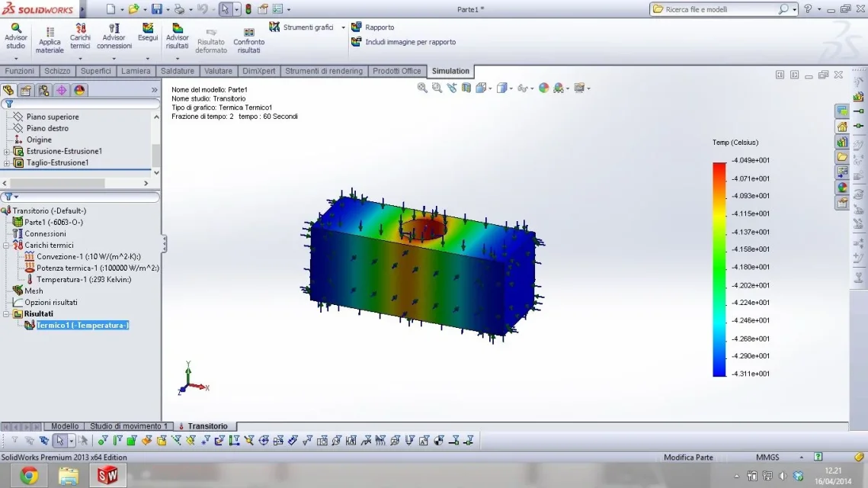Click the Rapporto report icon
Viewport: 868px width, 488px height.
357,27
